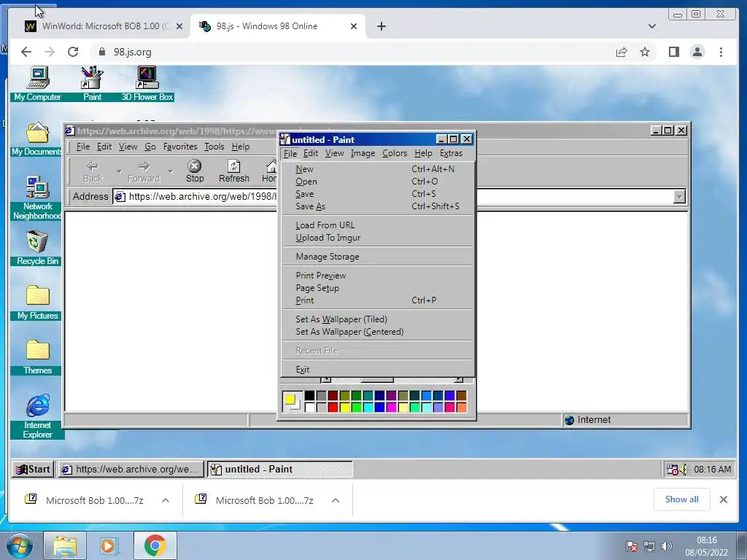Open the My Computer desktop icon
This screenshot has width=747, height=560.
coord(38,84)
